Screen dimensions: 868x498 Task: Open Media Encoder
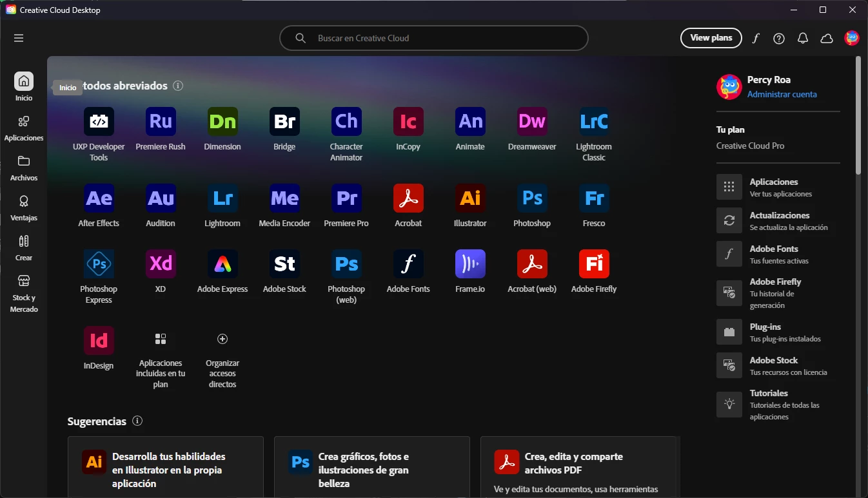284,198
